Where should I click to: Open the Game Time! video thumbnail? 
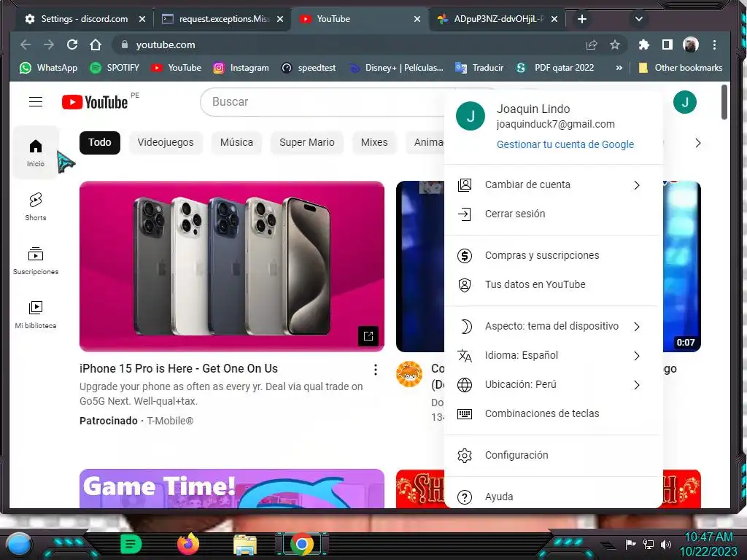(x=231, y=489)
